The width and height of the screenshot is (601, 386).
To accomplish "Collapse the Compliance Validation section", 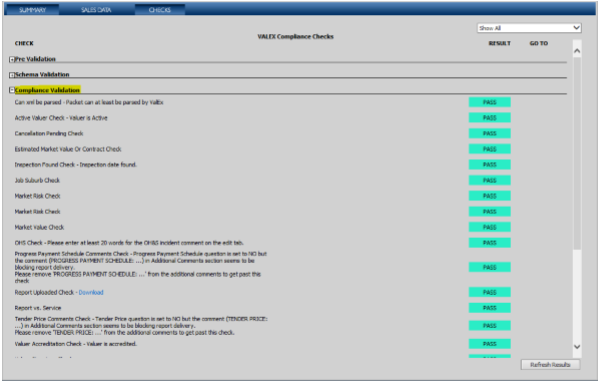I will tap(12, 90).
